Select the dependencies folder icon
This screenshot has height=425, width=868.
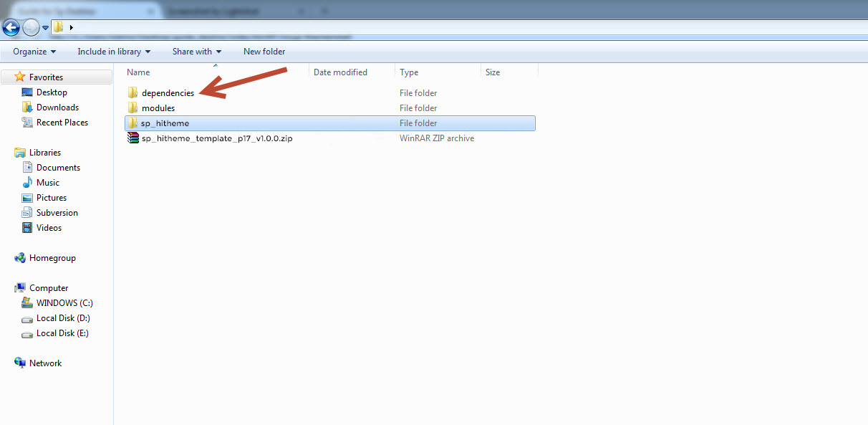[133, 93]
